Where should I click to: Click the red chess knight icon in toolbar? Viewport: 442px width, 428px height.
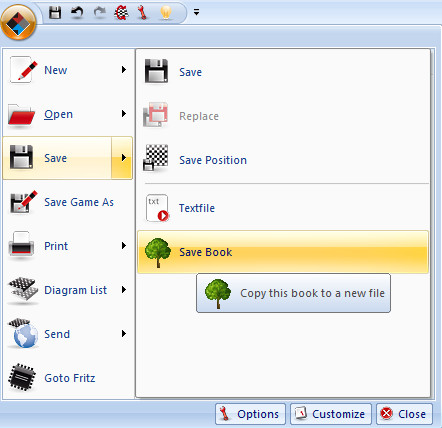tap(121, 13)
